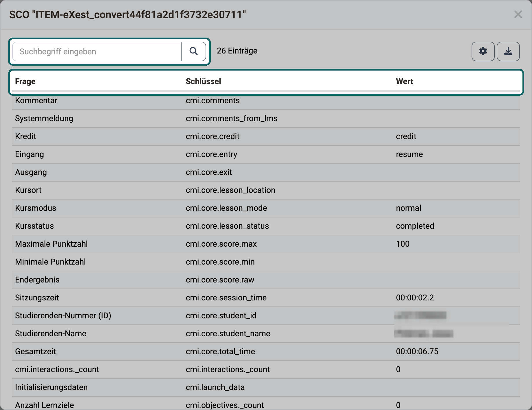The image size is (532, 410).
Task: Click the 'Systemmeldung' row label
Action: point(44,119)
